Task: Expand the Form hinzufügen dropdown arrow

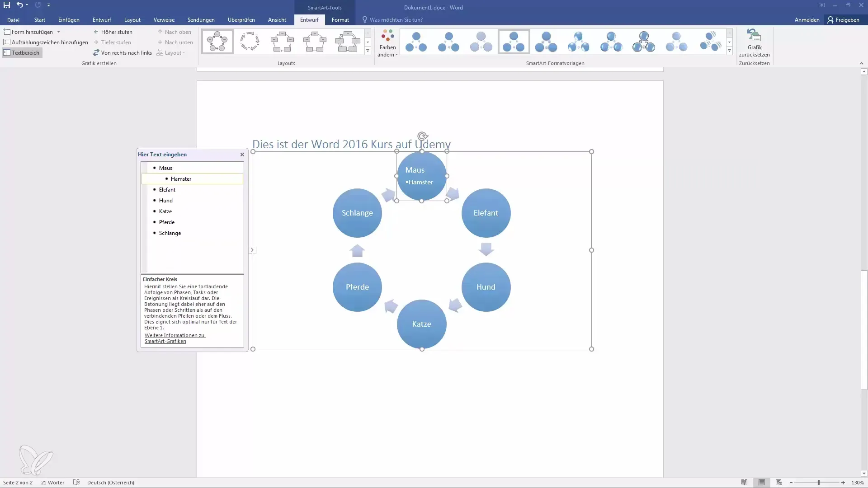Action: 58,32
